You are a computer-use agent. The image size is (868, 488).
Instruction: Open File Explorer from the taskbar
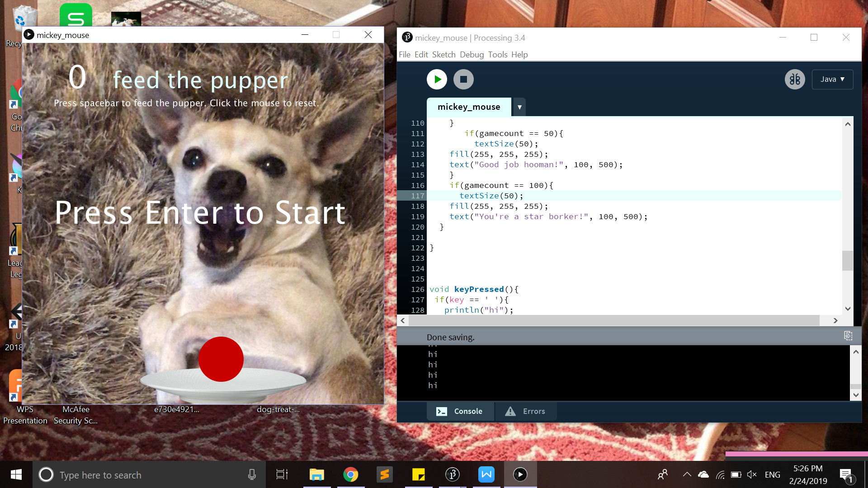point(316,474)
